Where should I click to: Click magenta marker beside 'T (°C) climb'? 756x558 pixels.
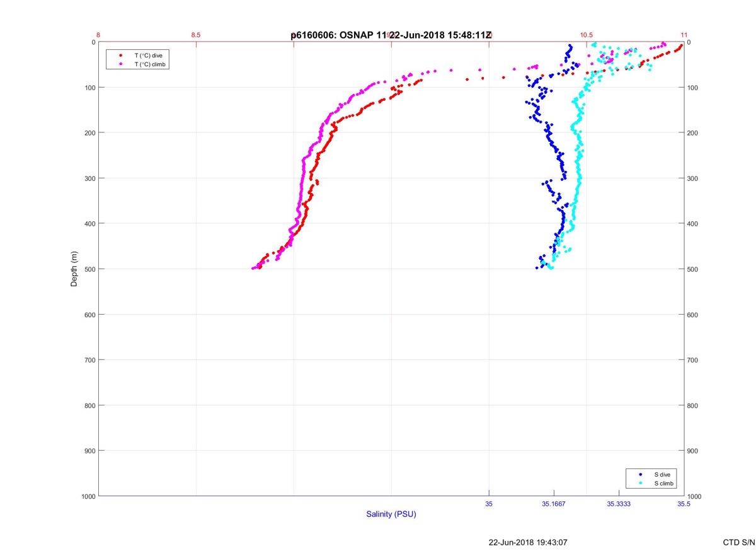tap(120, 64)
